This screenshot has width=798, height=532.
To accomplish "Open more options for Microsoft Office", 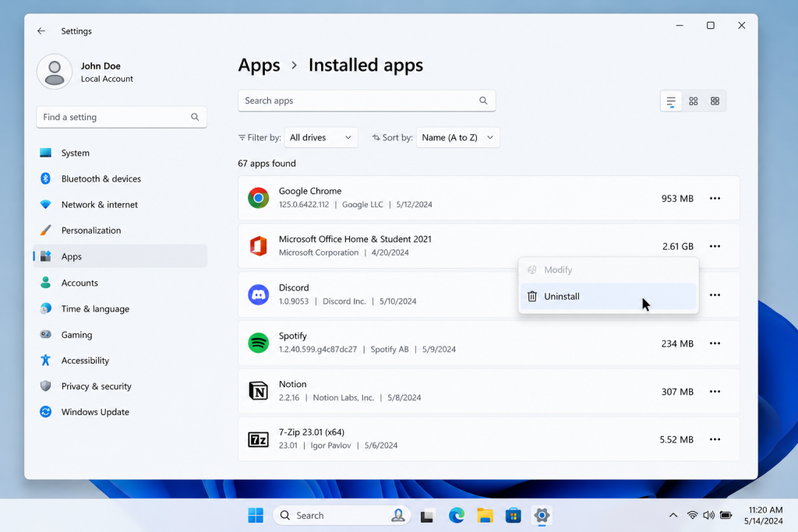I will click(715, 246).
